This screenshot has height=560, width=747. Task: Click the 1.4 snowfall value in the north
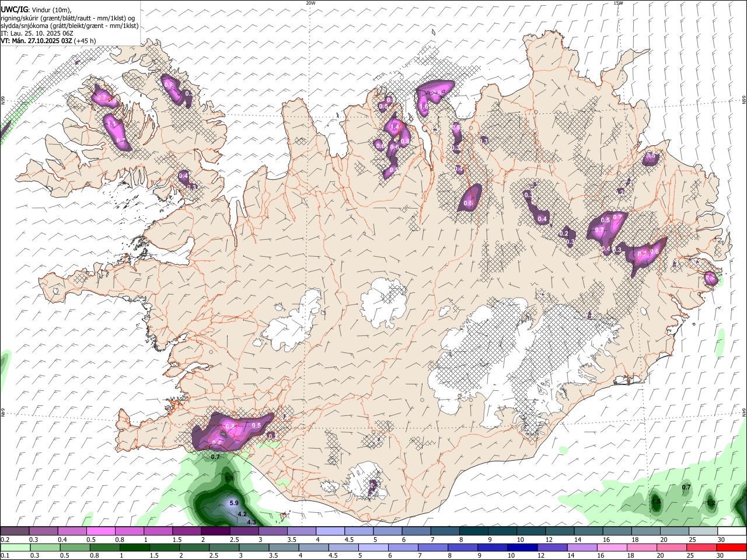395,127
